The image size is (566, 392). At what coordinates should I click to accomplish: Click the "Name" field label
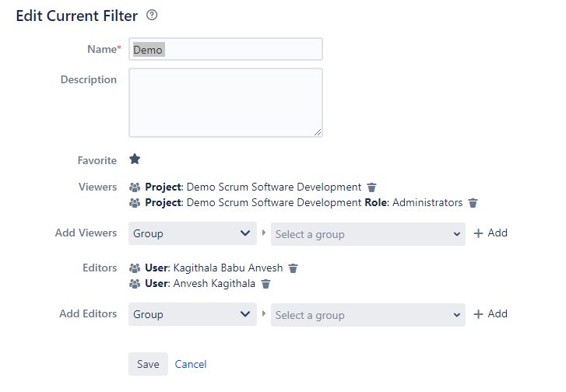coord(102,49)
